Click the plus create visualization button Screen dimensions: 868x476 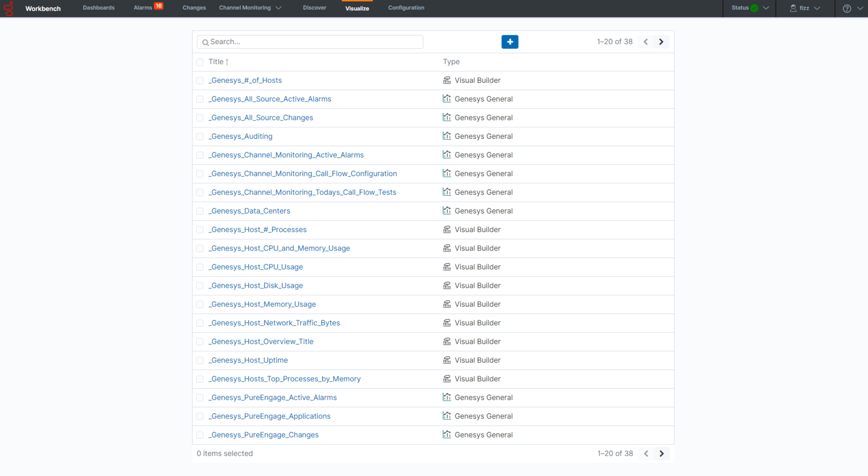[x=510, y=42]
